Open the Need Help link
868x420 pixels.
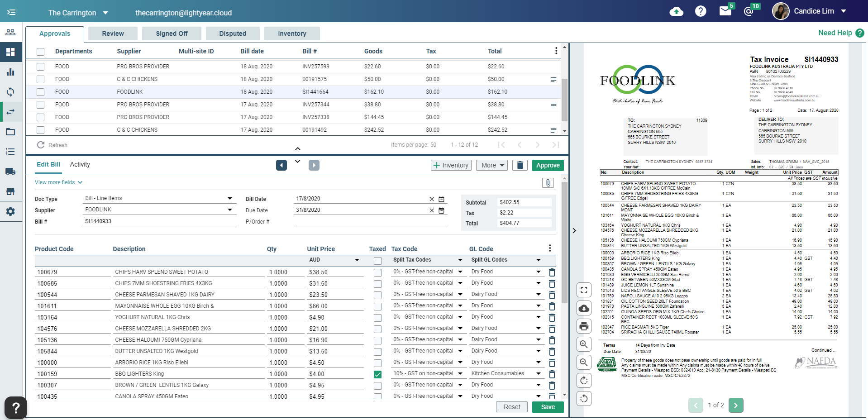841,33
